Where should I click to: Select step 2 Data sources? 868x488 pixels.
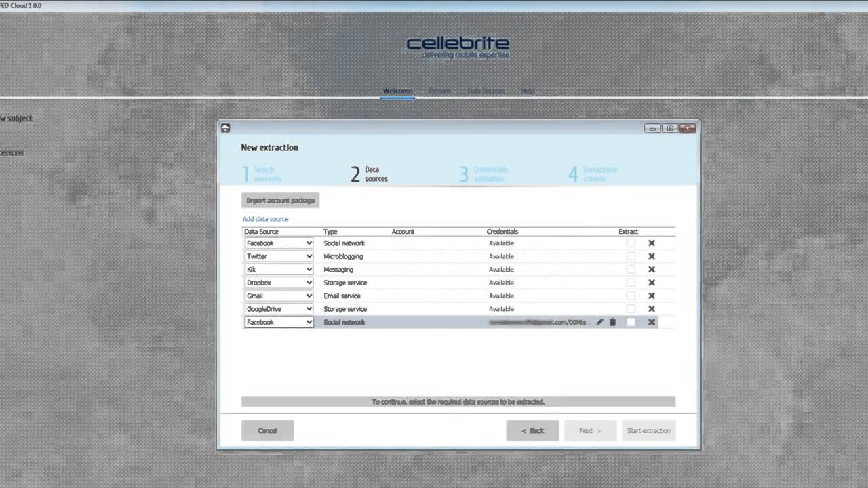click(x=370, y=174)
